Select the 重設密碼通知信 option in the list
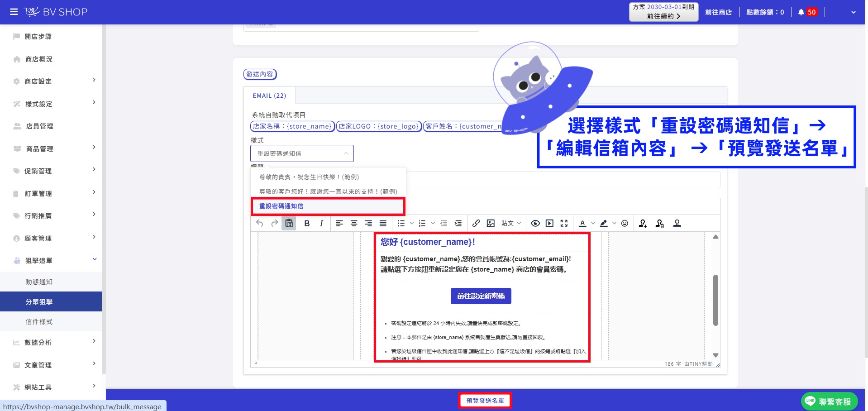Image resolution: width=868 pixels, height=411 pixels. click(x=328, y=206)
